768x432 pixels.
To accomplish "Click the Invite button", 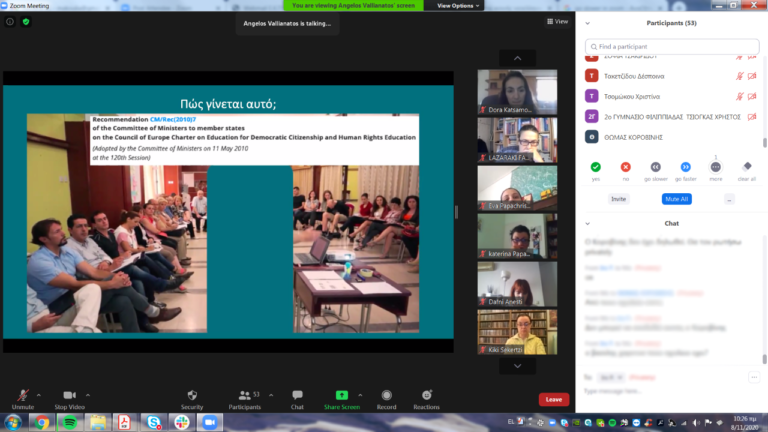I will coord(619,199).
